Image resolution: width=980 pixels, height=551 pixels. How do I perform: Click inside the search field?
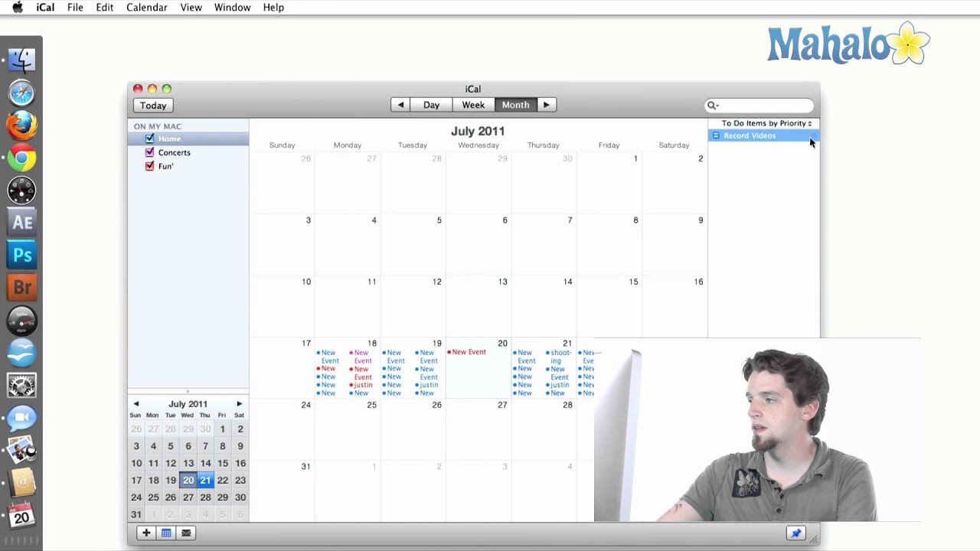coord(759,106)
